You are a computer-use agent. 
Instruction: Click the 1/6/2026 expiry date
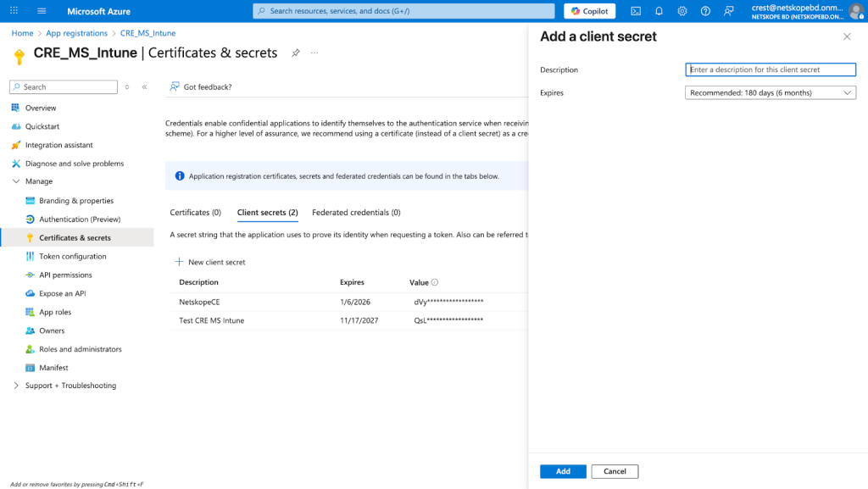[x=355, y=302]
